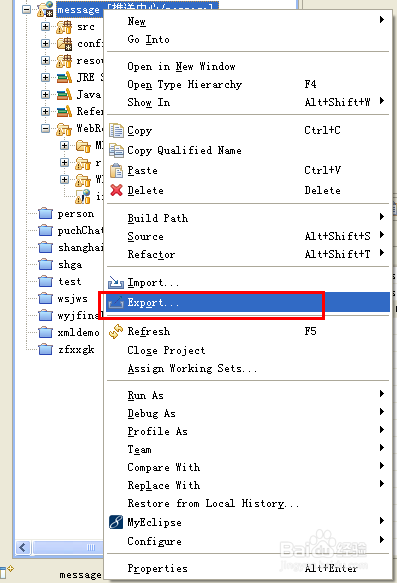Click the scroll left arrow button
The height and width of the screenshot is (583, 397).
[x=23, y=547]
